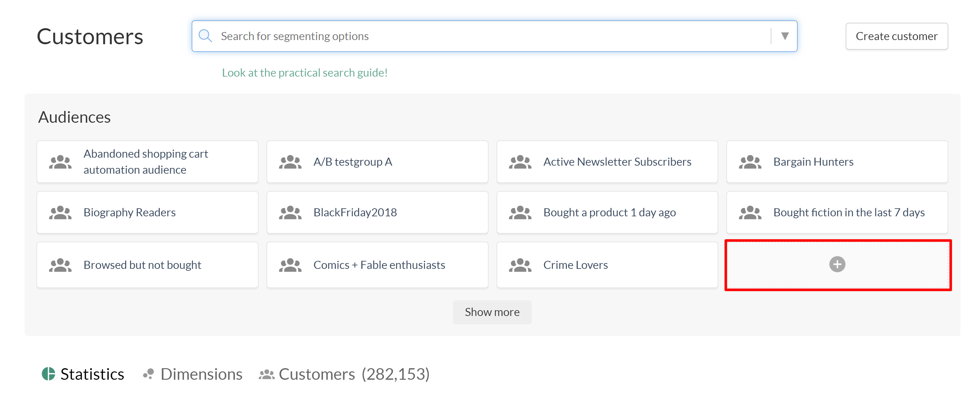Open the Dimensions tab

(201, 374)
